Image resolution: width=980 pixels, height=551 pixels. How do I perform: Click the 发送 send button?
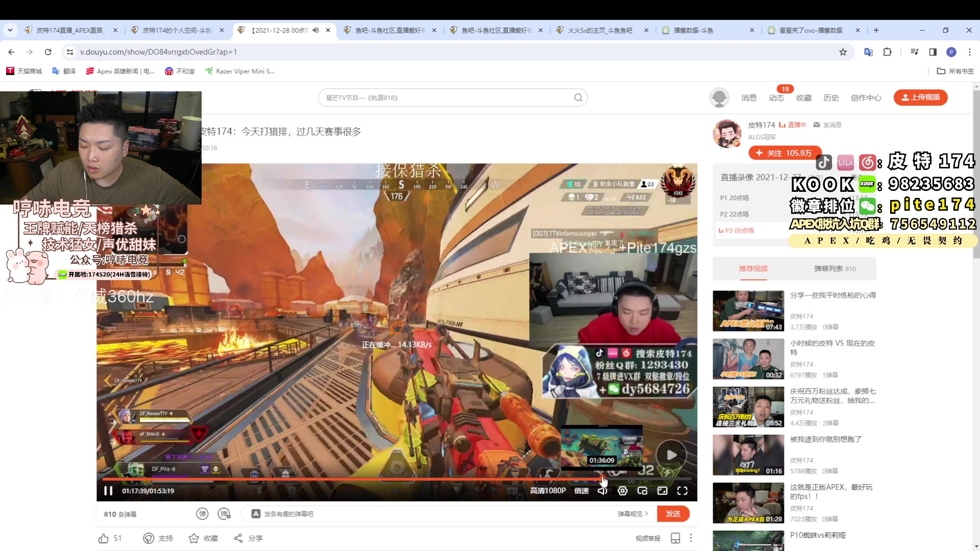pos(673,514)
